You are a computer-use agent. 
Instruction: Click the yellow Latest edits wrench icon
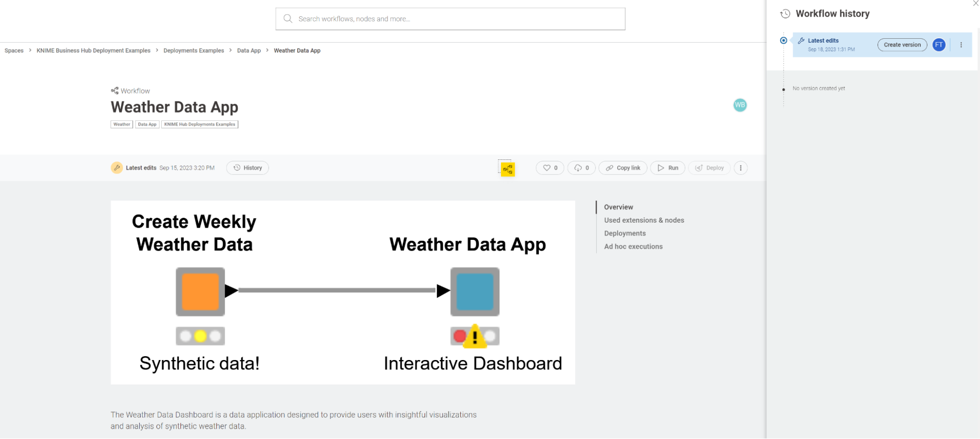[117, 168]
